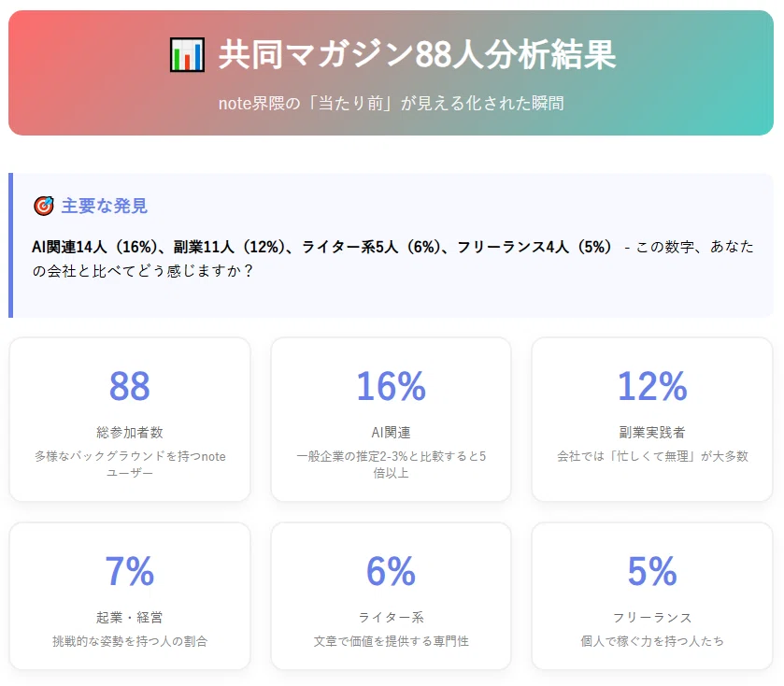784x686 pixels.
Task: Select the 12% 副業実践者 card
Action: [x=652, y=420]
